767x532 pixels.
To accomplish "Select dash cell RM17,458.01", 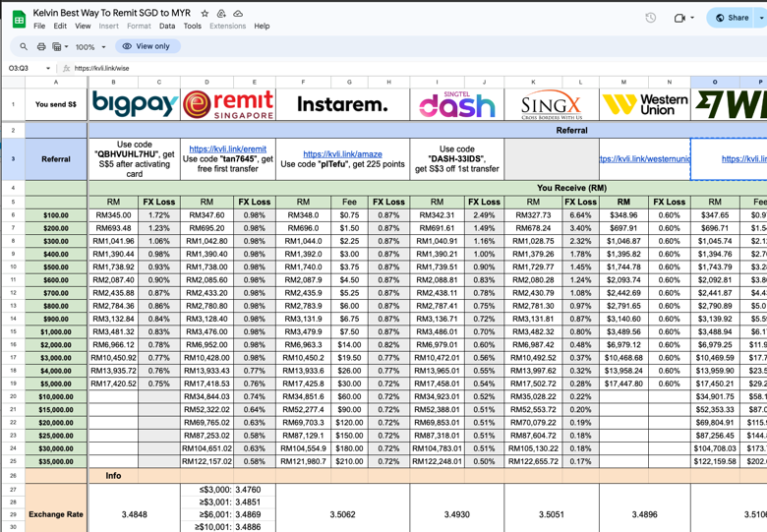I will (437, 384).
